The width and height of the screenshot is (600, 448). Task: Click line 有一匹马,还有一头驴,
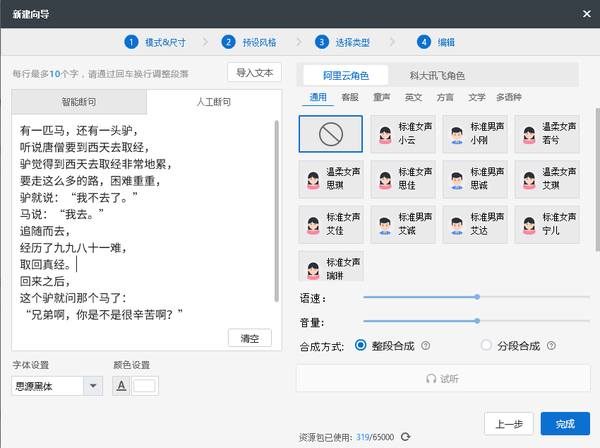click(x=79, y=131)
